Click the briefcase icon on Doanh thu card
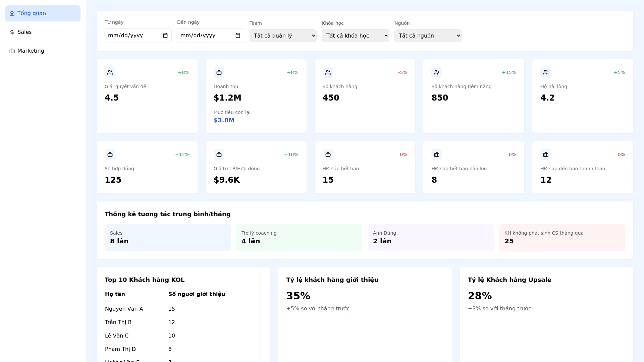 point(219,72)
